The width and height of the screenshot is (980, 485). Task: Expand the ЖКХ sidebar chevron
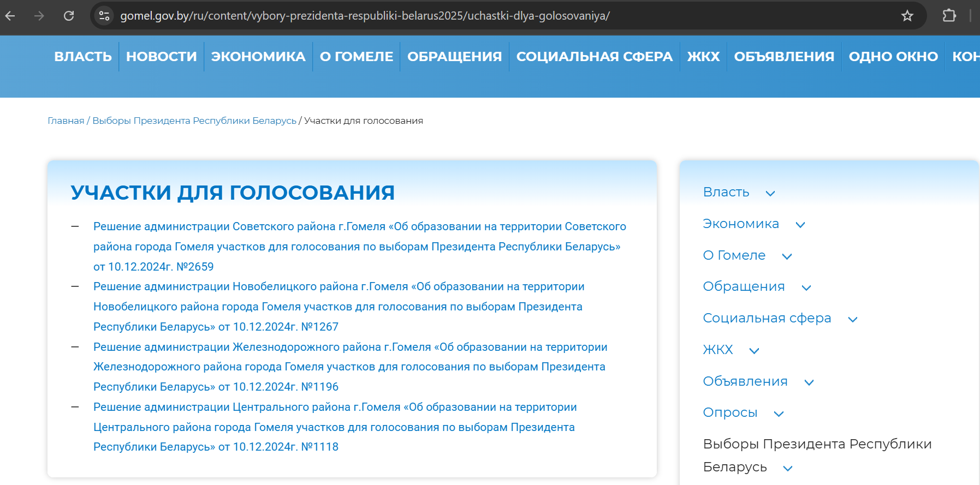754,351
